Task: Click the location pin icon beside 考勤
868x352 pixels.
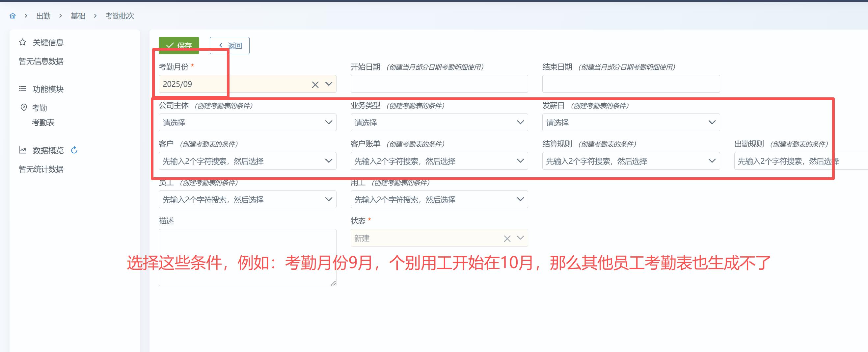Action: coord(24,108)
